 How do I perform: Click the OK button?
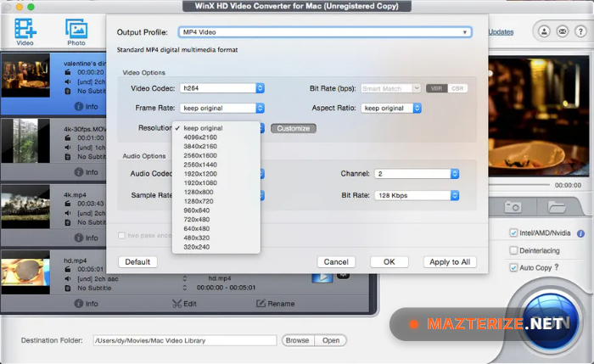389,261
